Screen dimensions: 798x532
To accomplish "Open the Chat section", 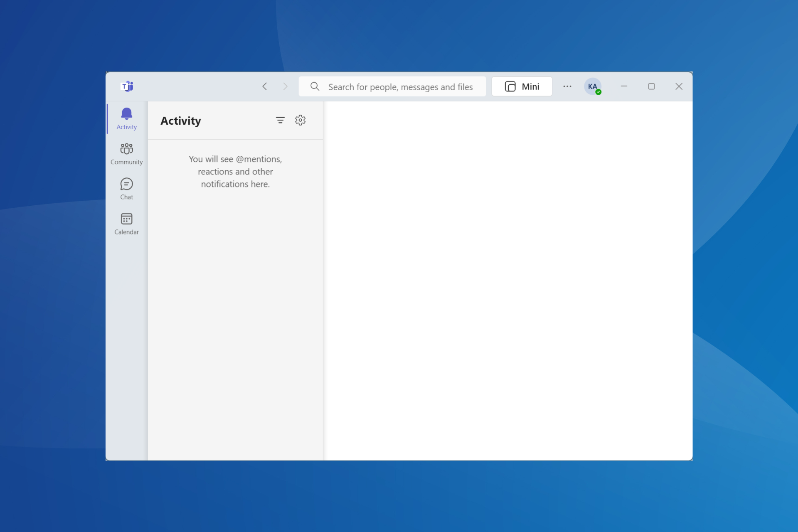I will pyautogui.click(x=126, y=189).
